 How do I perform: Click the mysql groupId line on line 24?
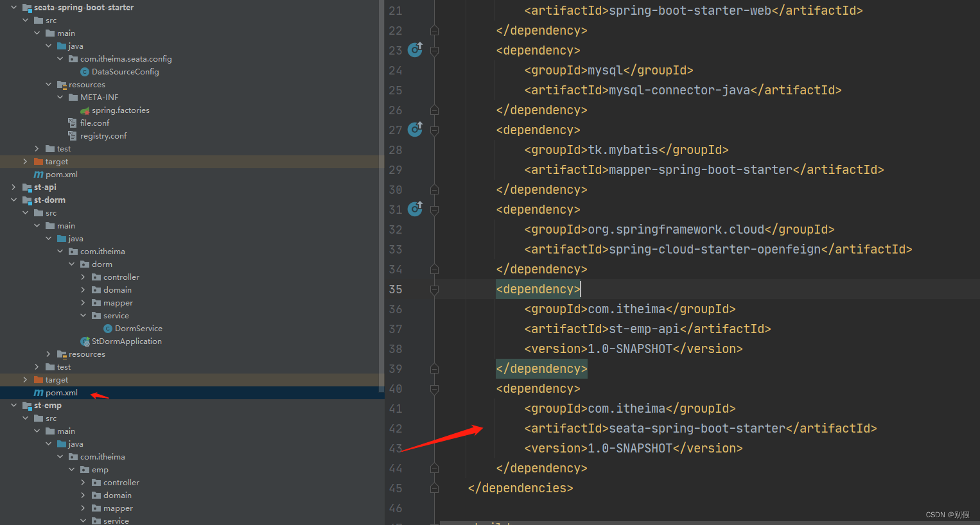(609, 70)
